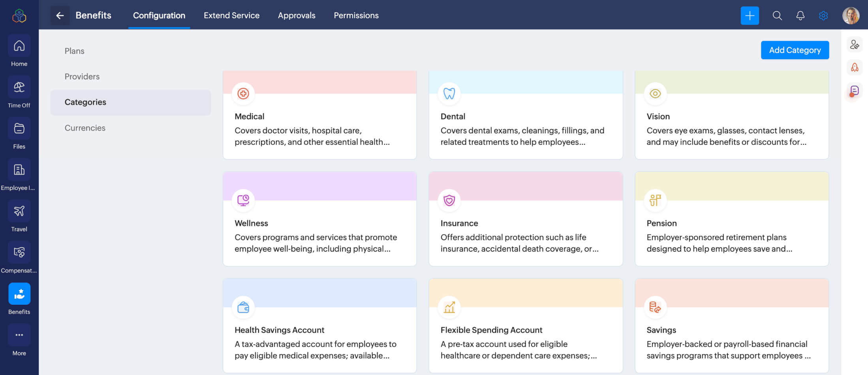Open the Compensation sidebar icon
The height and width of the screenshot is (375, 868).
coord(19,252)
